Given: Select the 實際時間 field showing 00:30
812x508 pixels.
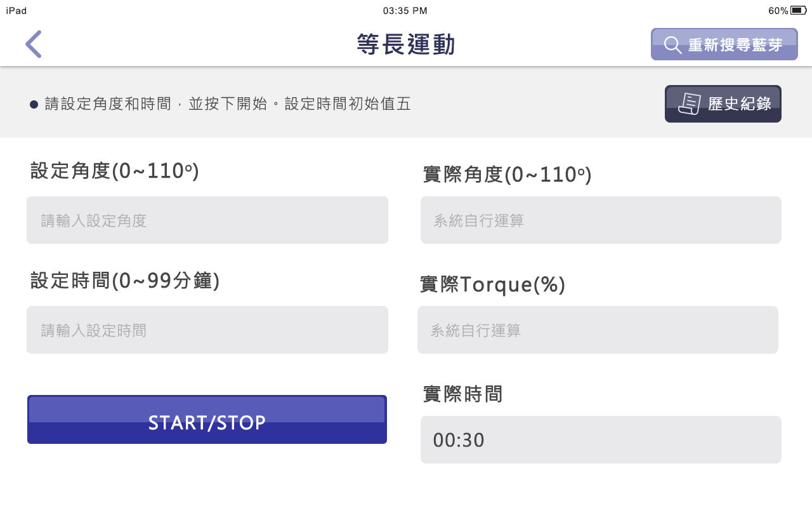Looking at the screenshot, I should pos(601,439).
